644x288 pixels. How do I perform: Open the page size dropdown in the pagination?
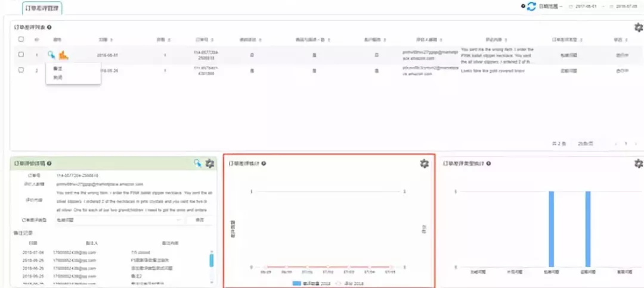coord(586,144)
